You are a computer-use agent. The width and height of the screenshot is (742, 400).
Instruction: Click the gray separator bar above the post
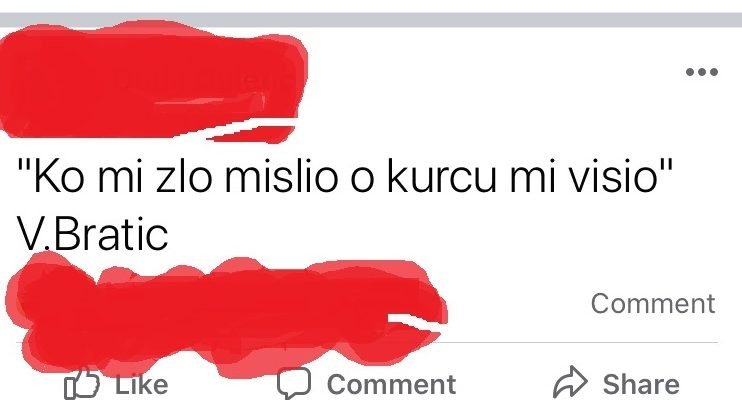pyautogui.click(x=371, y=20)
